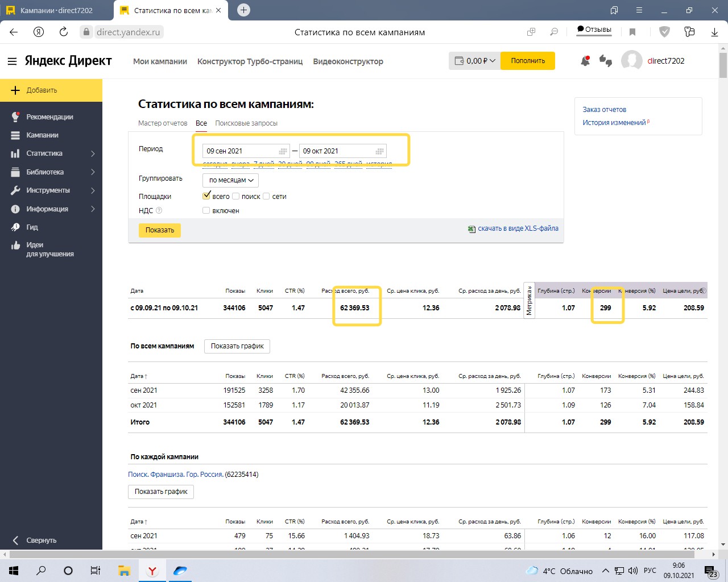Switch to the Мастер отчетов tab

(x=163, y=123)
